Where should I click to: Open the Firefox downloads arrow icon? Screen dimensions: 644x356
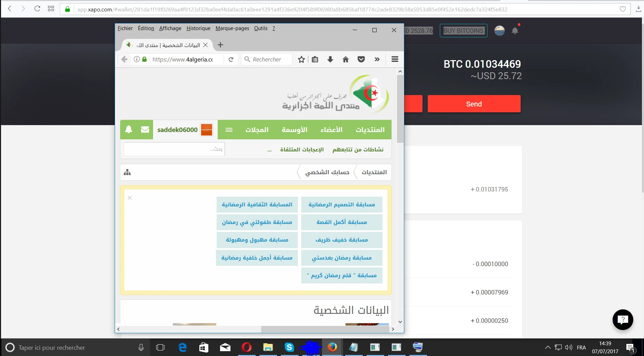tap(330, 59)
